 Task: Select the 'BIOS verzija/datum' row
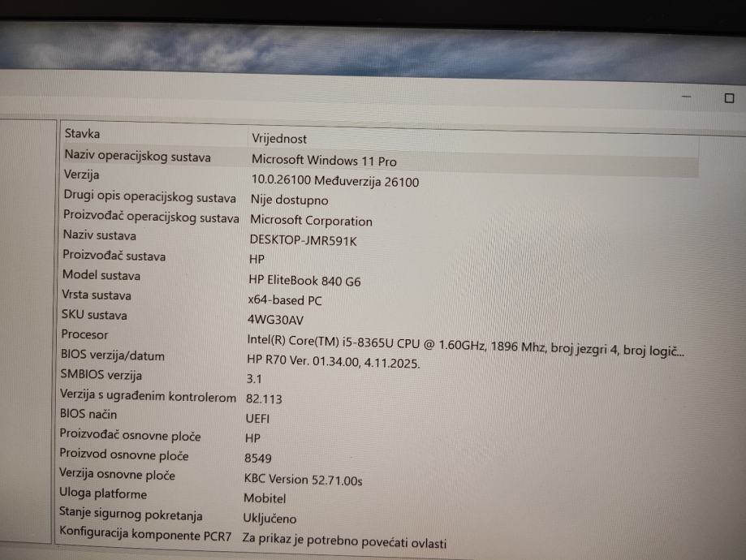tap(113, 355)
